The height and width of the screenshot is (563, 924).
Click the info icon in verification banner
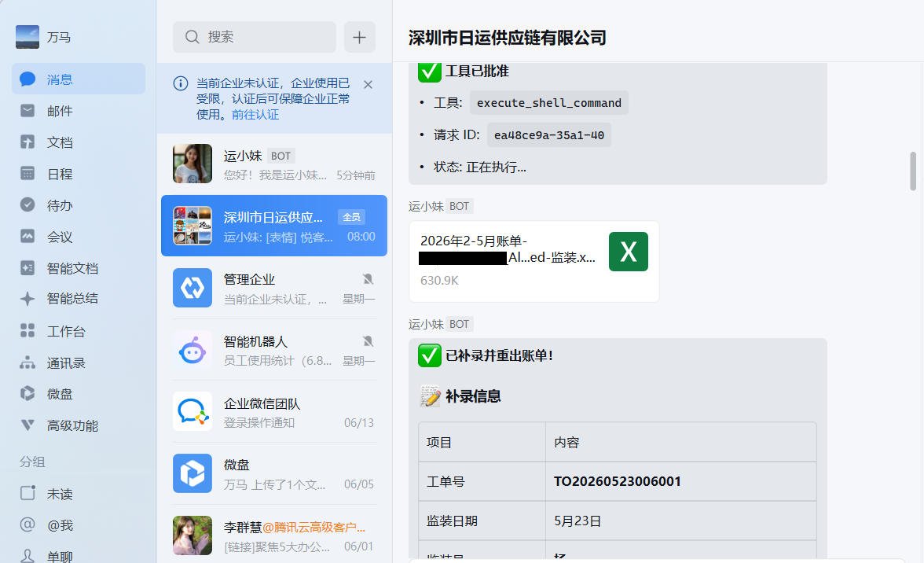(181, 83)
